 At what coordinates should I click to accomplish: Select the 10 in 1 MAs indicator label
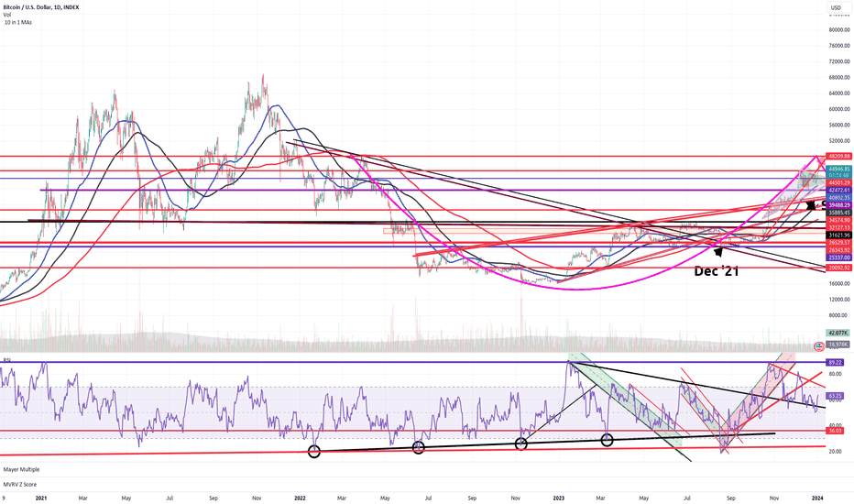click(x=18, y=22)
